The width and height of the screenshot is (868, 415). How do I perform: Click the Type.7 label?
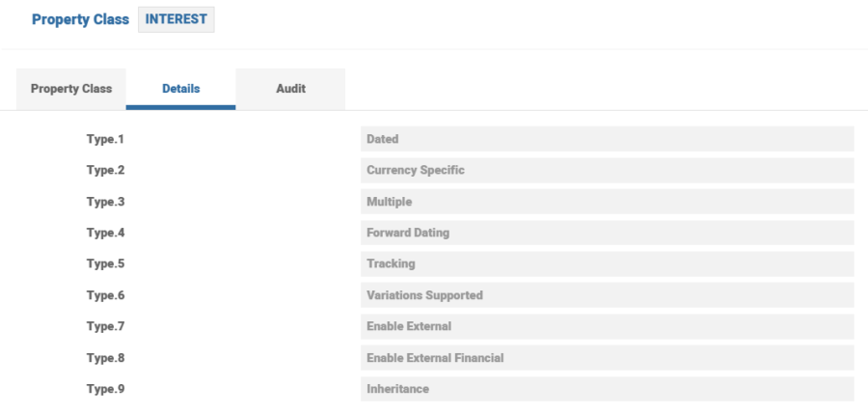point(106,326)
